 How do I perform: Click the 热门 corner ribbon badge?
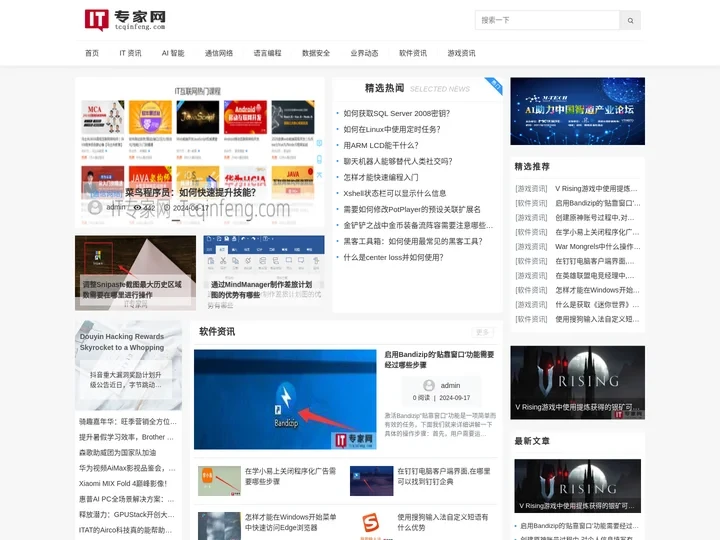(495, 85)
